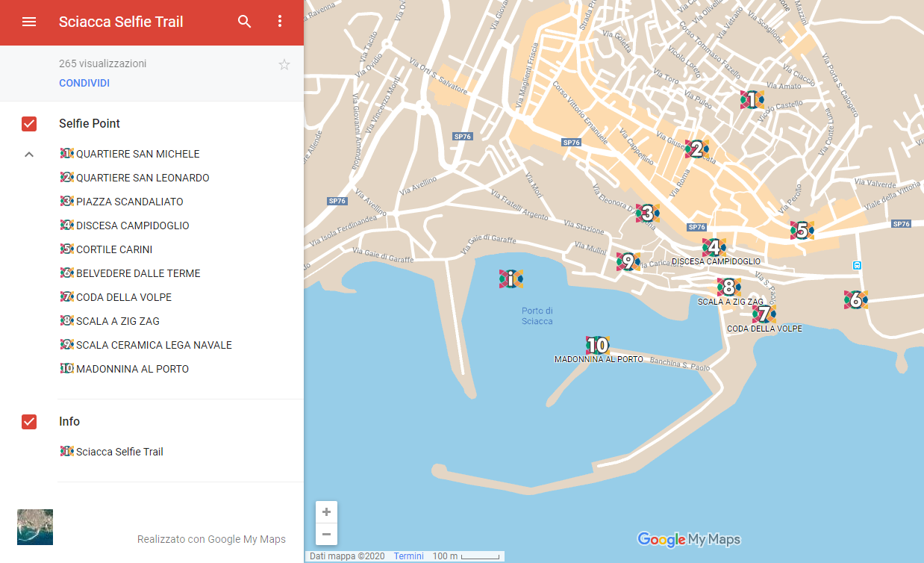Click map marker number 1

752,99
